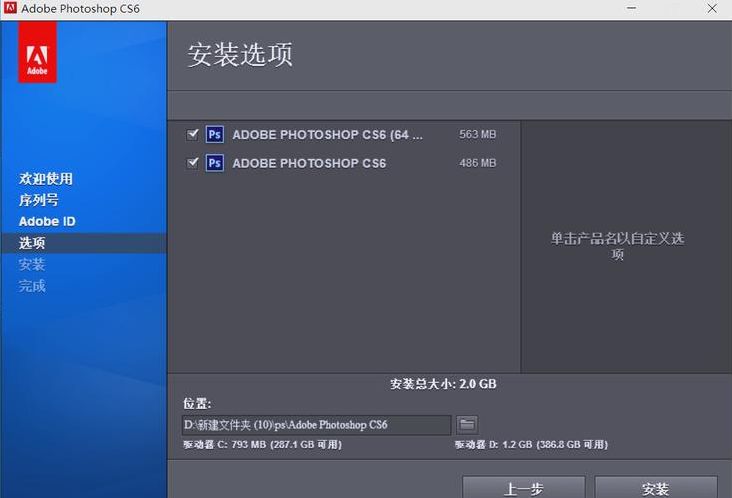This screenshot has width=732, height=498.
Task: Click the 486 MB ADOBE PHOTOSHOP CS6 name
Action: tap(309, 163)
